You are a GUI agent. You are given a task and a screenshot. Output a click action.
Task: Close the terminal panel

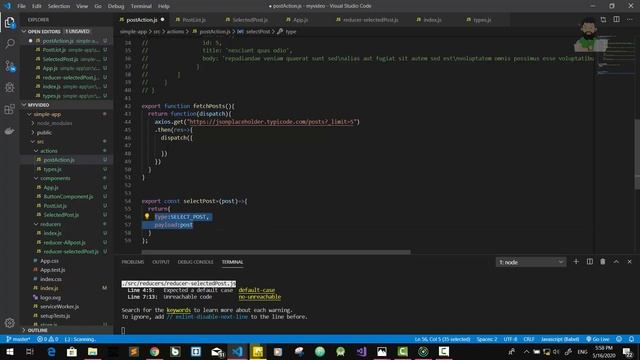tap(629, 262)
